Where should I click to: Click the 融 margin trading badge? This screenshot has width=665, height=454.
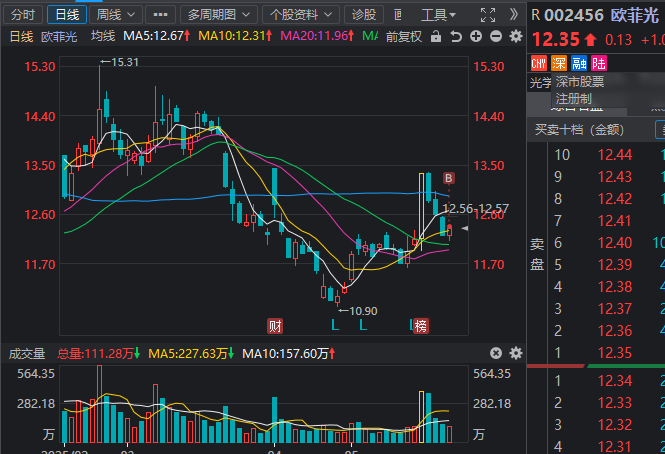(579, 63)
